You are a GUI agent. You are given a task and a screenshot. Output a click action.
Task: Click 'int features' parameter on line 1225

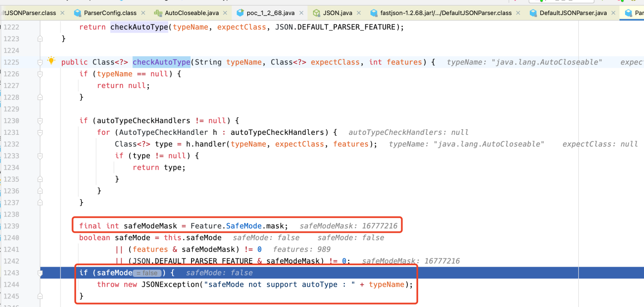[x=396, y=62]
